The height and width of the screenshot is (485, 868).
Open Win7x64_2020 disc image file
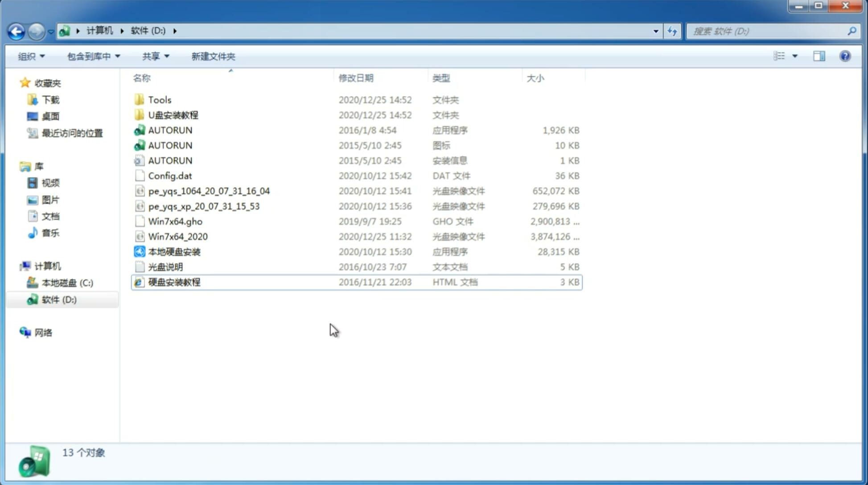click(177, 237)
